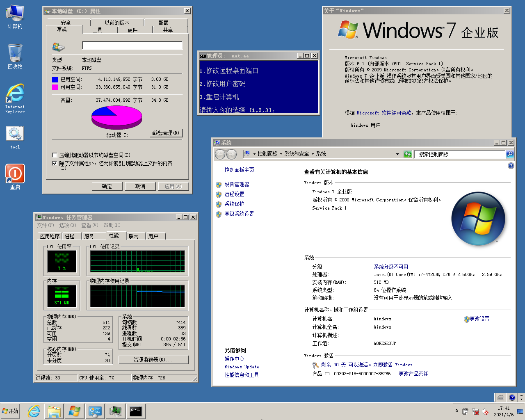
Task: Open the 更改产品密钥 link
Action: coord(413,374)
